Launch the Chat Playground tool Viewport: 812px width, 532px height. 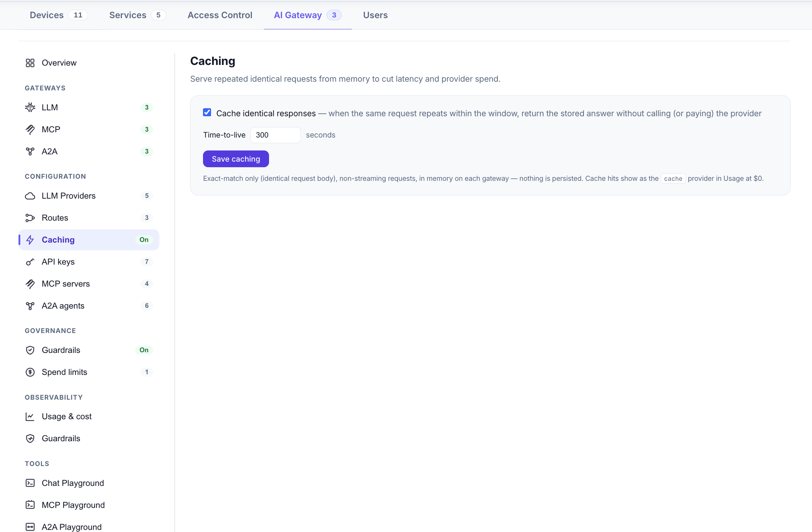(x=89, y=483)
